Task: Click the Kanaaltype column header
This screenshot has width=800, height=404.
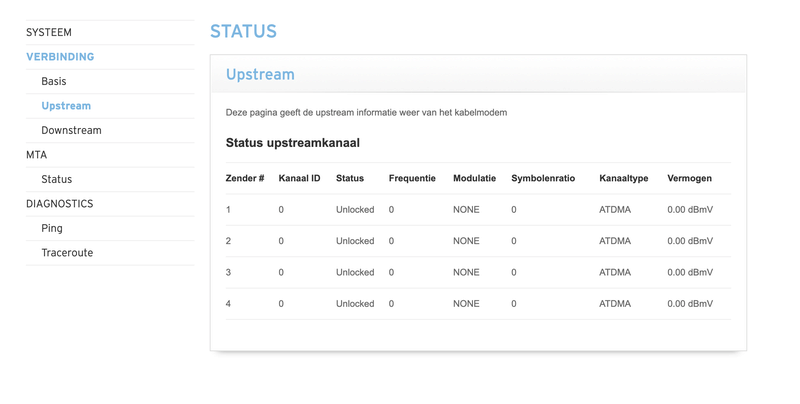Action: (x=624, y=179)
